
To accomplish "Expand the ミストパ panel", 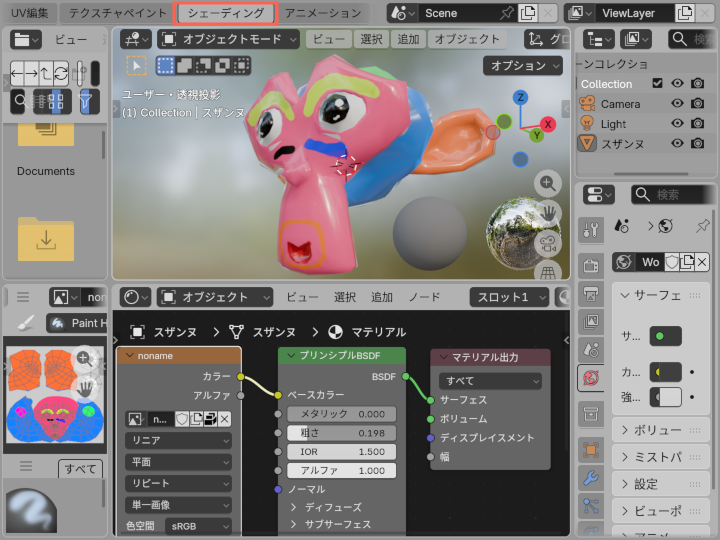I will click(661, 457).
